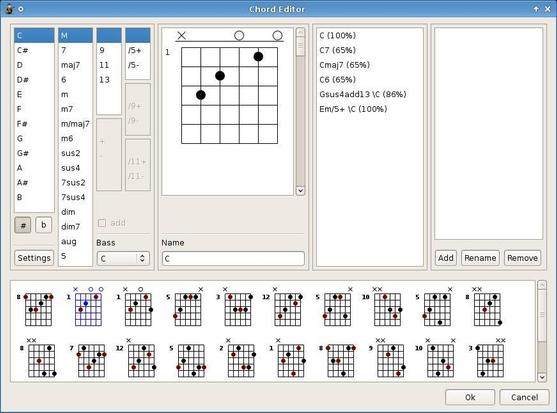Screen dimensions: 557x413
Task: Select root note C# in note list
Action: (x=34, y=50)
